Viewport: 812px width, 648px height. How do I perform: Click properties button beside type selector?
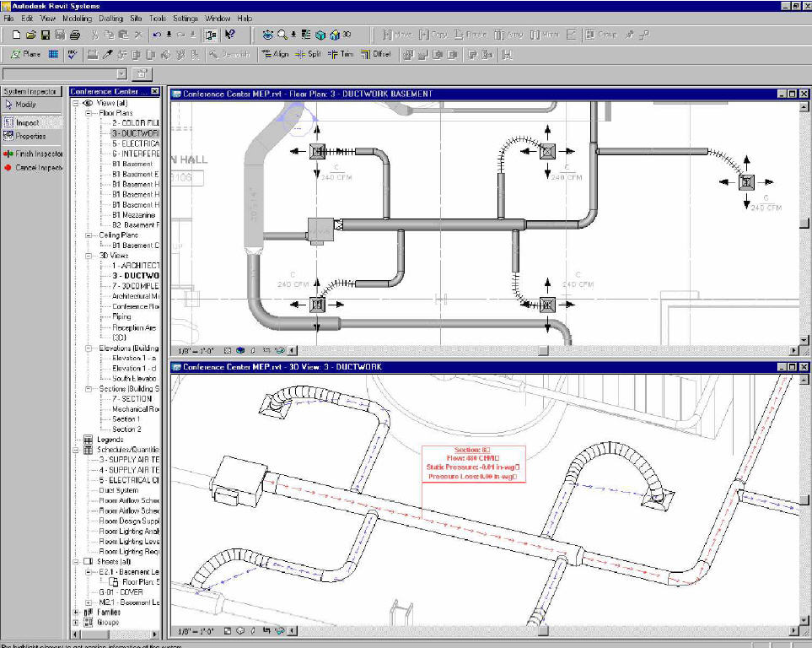pos(142,73)
